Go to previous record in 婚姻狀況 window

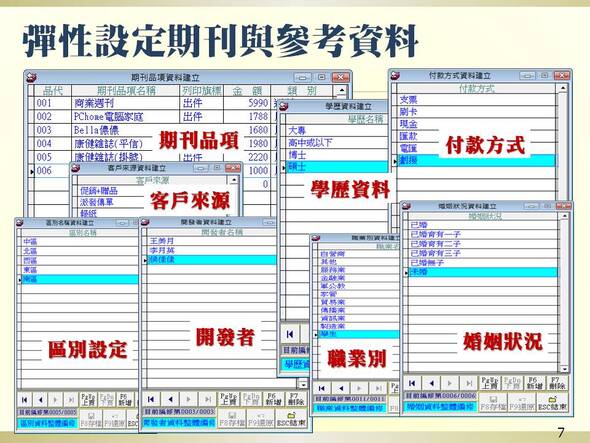[x=431, y=383]
